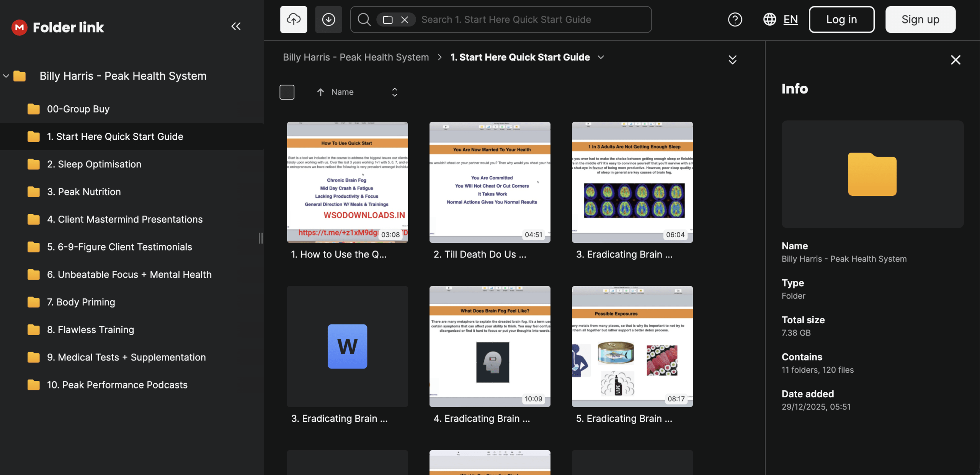This screenshot has height=475, width=980.
Task: Remove the folder filter chip in search
Action: click(405, 20)
